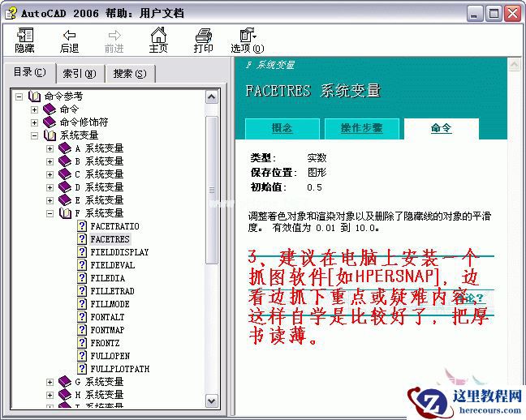The width and height of the screenshot is (526, 420).
Task: Open the 主页 (Home) icon
Action: point(158,35)
